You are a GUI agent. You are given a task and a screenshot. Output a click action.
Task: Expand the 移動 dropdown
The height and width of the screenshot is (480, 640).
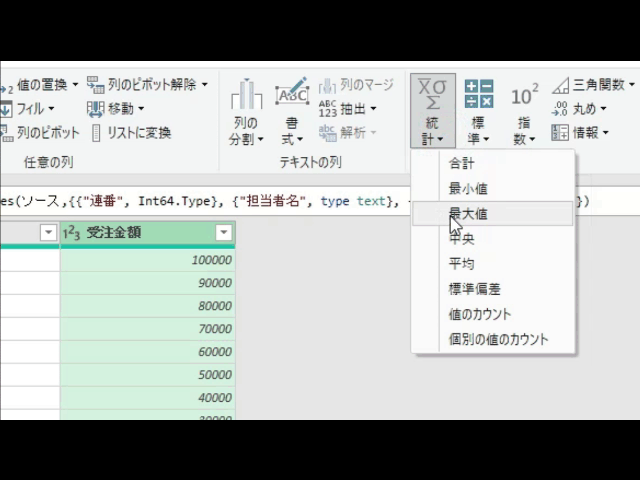(141, 109)
